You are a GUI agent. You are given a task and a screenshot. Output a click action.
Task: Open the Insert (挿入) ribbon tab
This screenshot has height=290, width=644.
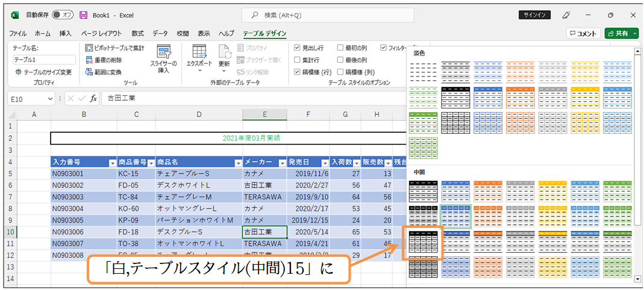(x=65, y=34)
